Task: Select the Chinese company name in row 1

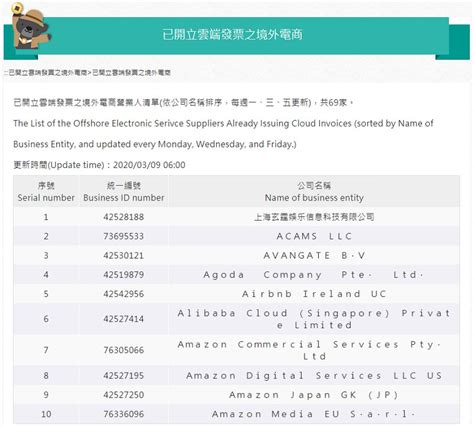Action: 314,217
